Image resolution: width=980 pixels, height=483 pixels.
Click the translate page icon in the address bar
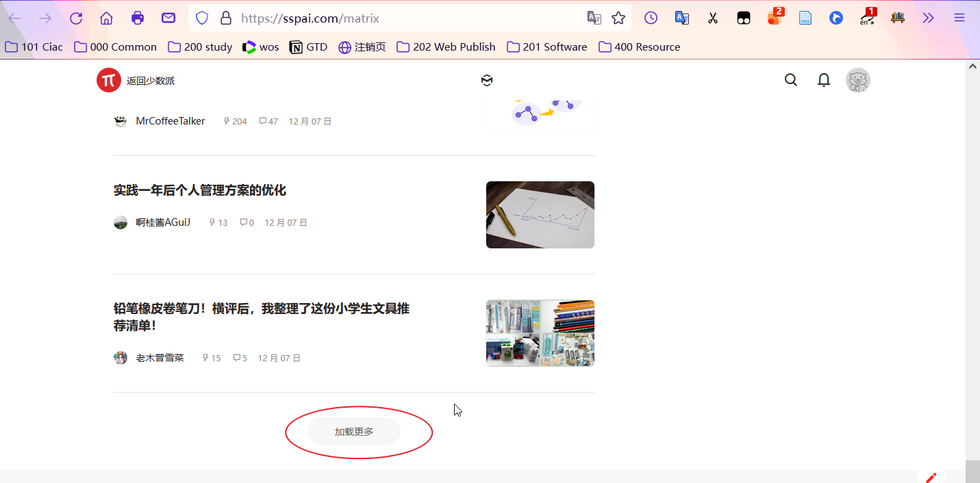[x=593, y=18]
